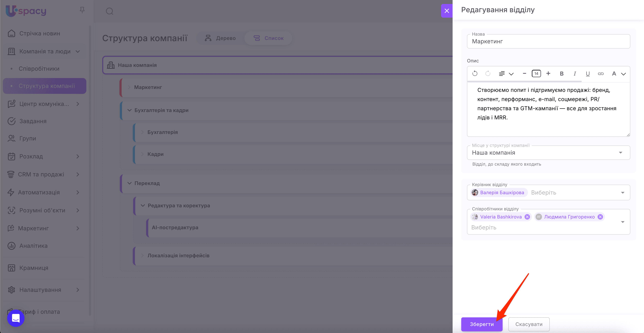Increase font size with the plus icon
The image size is (644, 333).
click(548, 73)
